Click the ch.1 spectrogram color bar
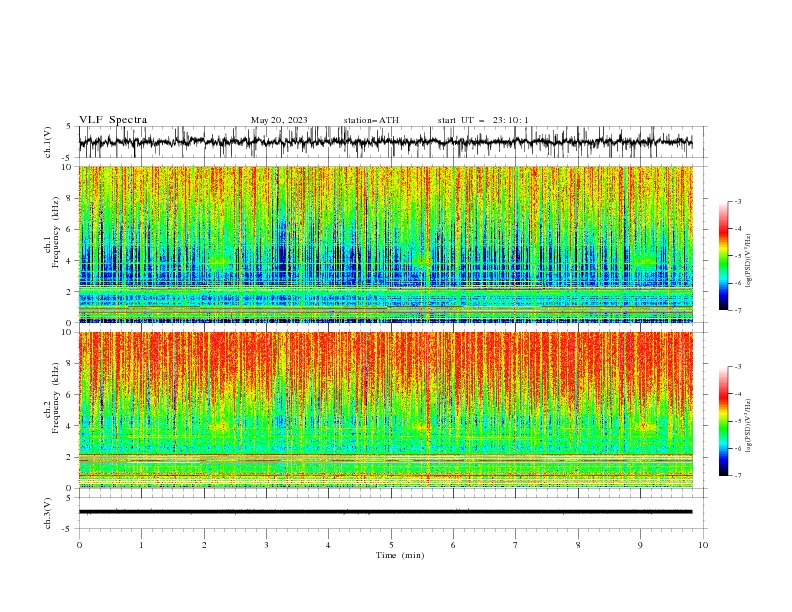The height and width of the screenshot is (612, 792). (723, 256)
